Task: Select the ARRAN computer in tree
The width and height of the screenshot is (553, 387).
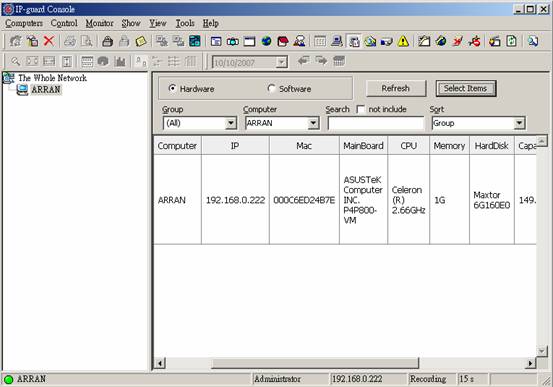Action: click(46, 90)
